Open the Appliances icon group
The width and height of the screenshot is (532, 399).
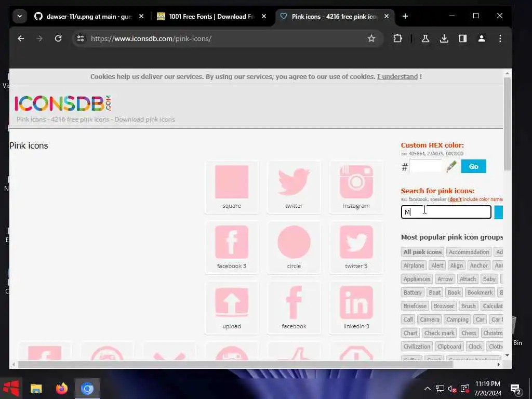417,279
